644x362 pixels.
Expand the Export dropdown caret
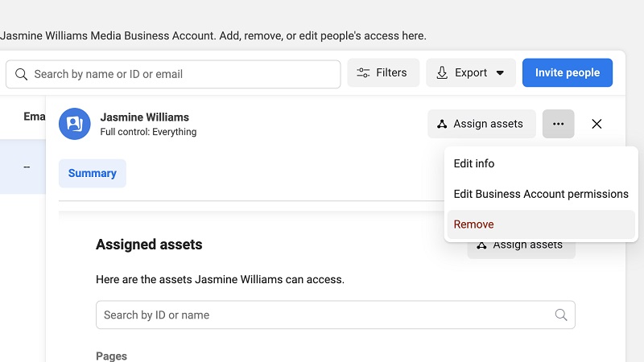coord(500,72)
